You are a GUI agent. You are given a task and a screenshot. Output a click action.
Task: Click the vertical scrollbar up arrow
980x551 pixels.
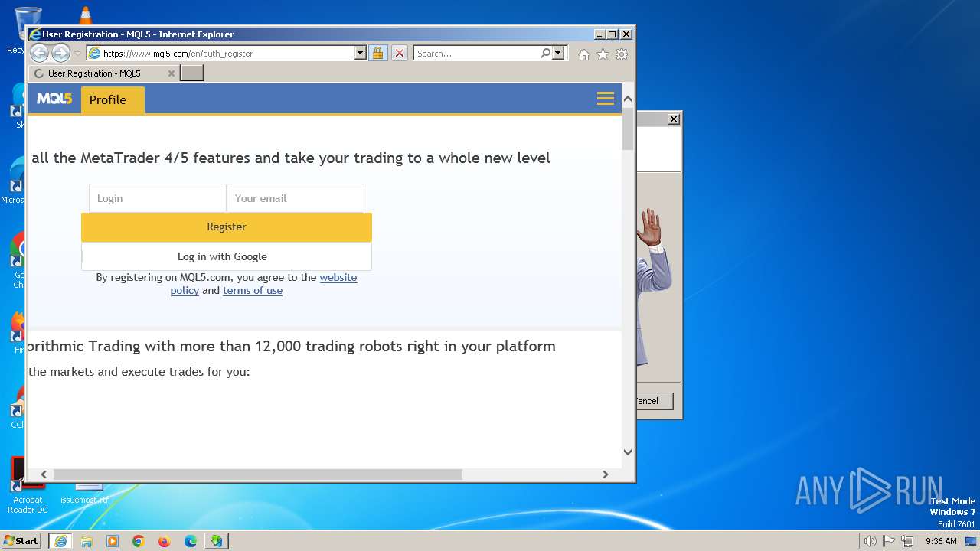[628, 99]
